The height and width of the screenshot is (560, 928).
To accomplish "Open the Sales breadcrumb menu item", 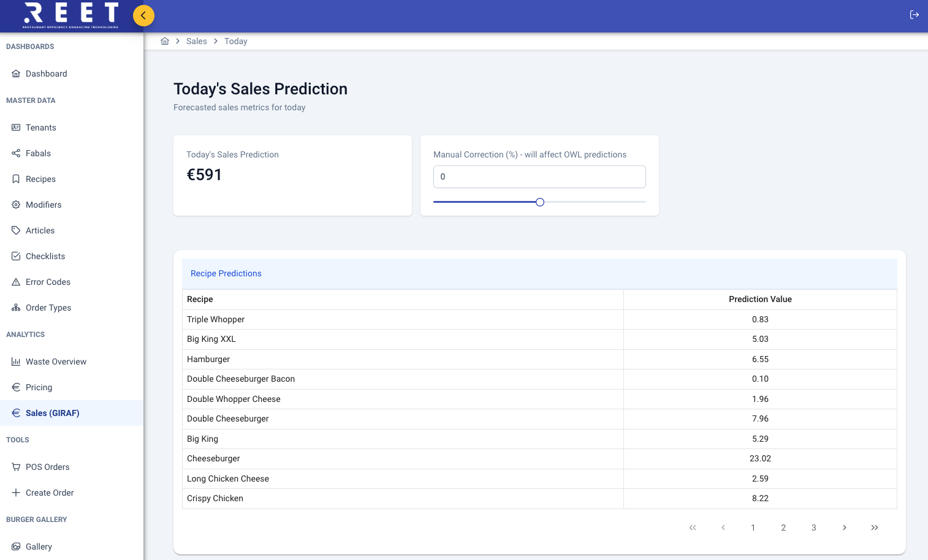I will [x=196, y=41].
